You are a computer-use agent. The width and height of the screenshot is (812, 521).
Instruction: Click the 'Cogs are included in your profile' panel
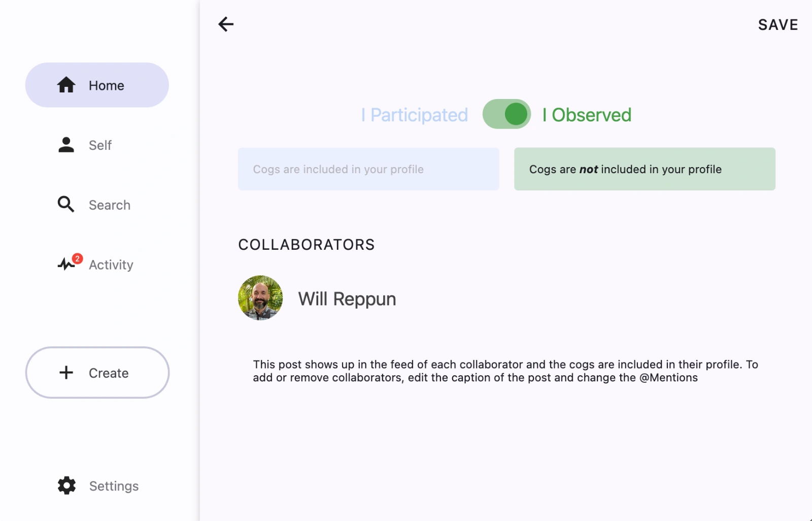tap(368, 169)
